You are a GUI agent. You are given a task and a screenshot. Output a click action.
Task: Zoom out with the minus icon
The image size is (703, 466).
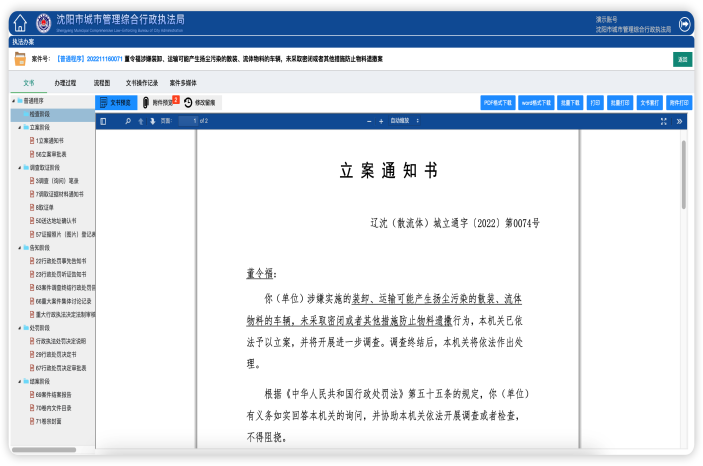point(368,121)
